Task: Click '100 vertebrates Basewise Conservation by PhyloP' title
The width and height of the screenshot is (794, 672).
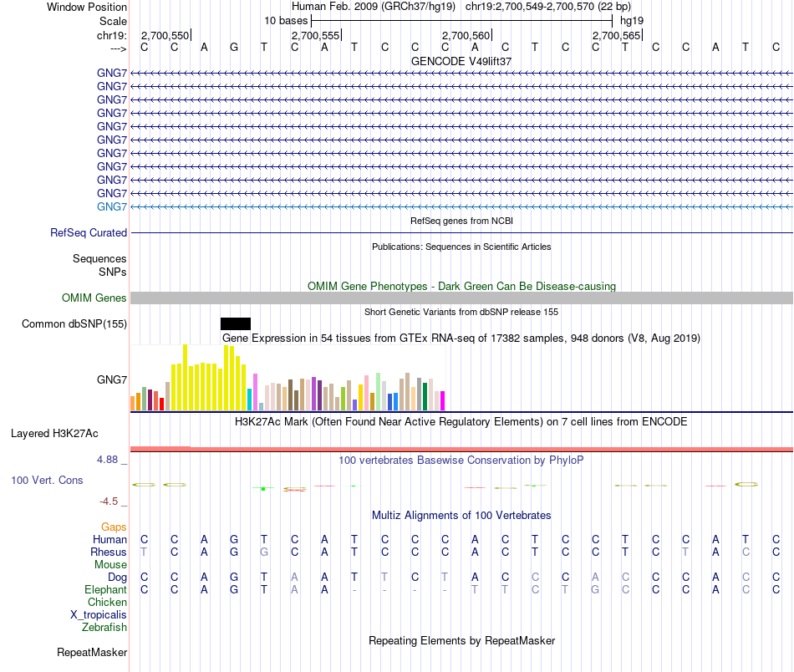Action: 461,460
